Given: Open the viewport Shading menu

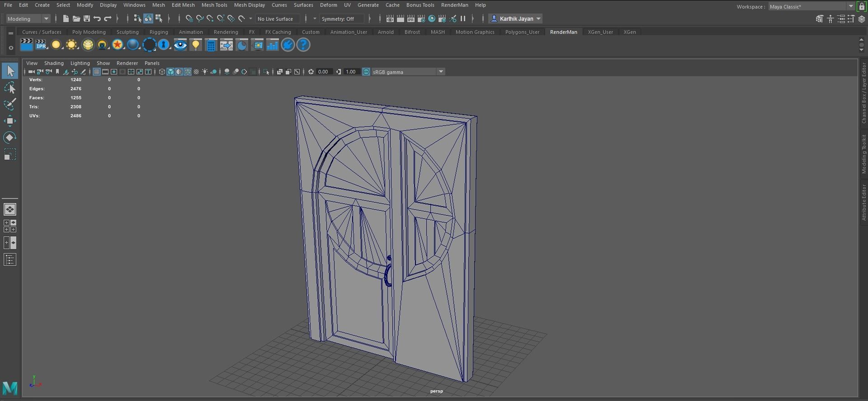Looking at the screenshot, I should coord(54,63).
